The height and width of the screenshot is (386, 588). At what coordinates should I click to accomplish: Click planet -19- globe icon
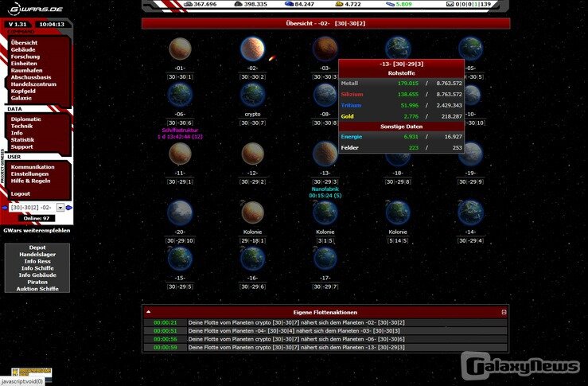point(470,154)
